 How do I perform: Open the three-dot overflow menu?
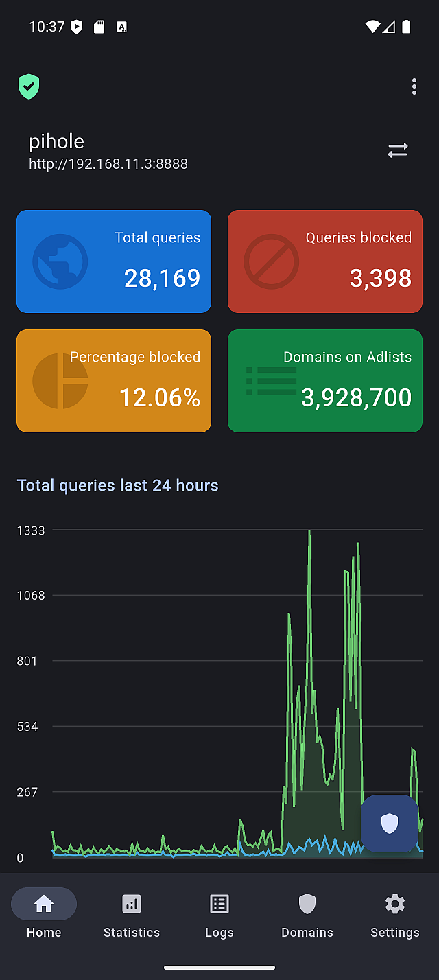click(414, 86)
